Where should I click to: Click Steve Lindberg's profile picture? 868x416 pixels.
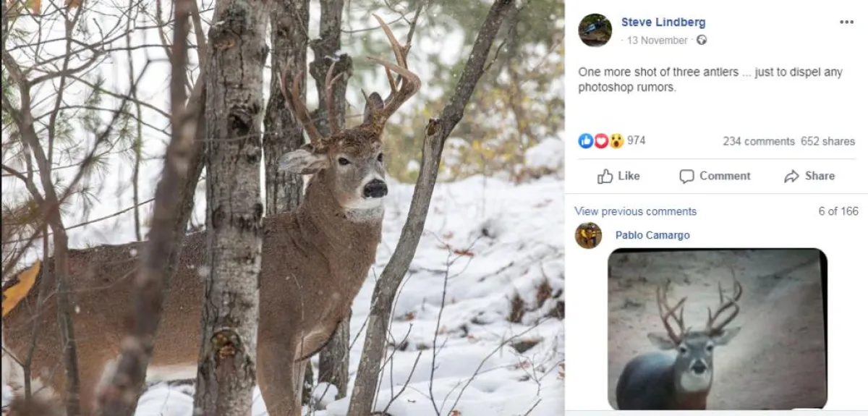pyautogui.click(x=595, y=30)
